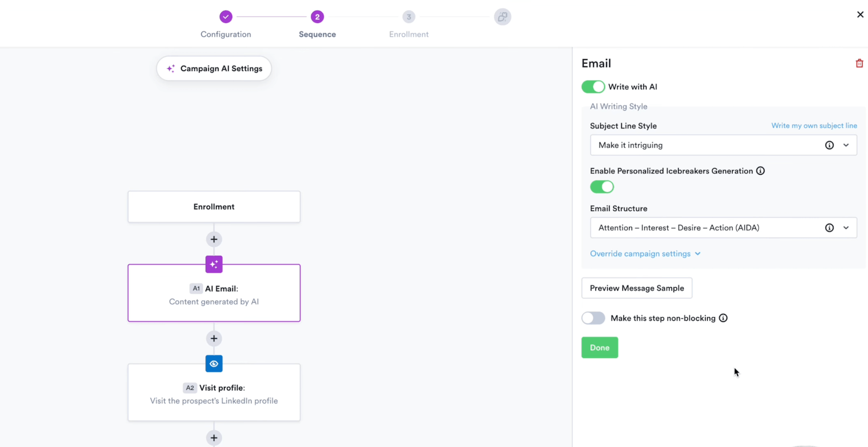Image resolution: width=868 pixels, height=447 pixels.
Task: Click the sparkle icon above the AI Email card
Action: [x=214, y=264]
